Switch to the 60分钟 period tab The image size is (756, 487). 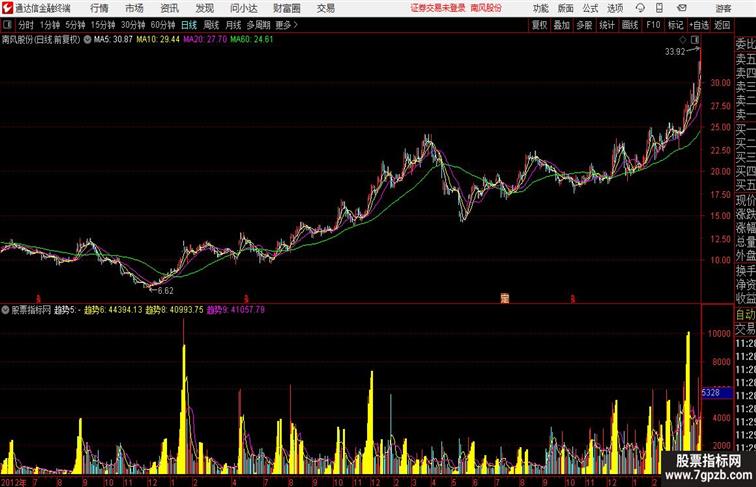(163, 25)
